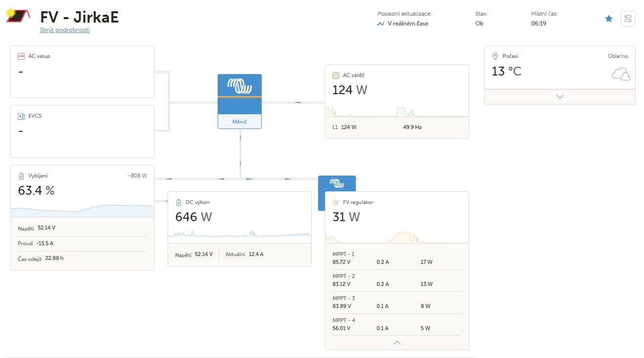Select the MPPT - 1 row
Image resolution: width=644 pixels, height=358 pixels.
(x=397, y=258)
